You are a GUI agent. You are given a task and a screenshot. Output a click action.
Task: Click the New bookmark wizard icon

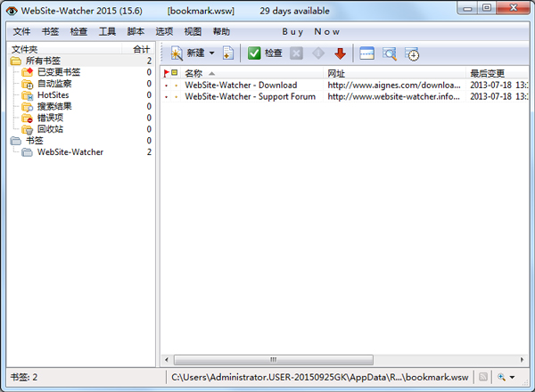click(x=177, y=53)
